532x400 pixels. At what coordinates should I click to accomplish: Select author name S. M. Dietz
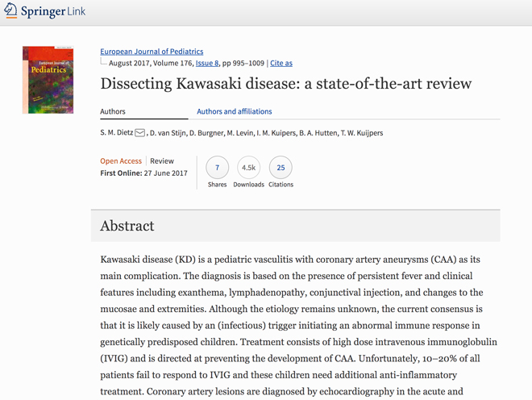pyautogui.click(x=116, y=132)
